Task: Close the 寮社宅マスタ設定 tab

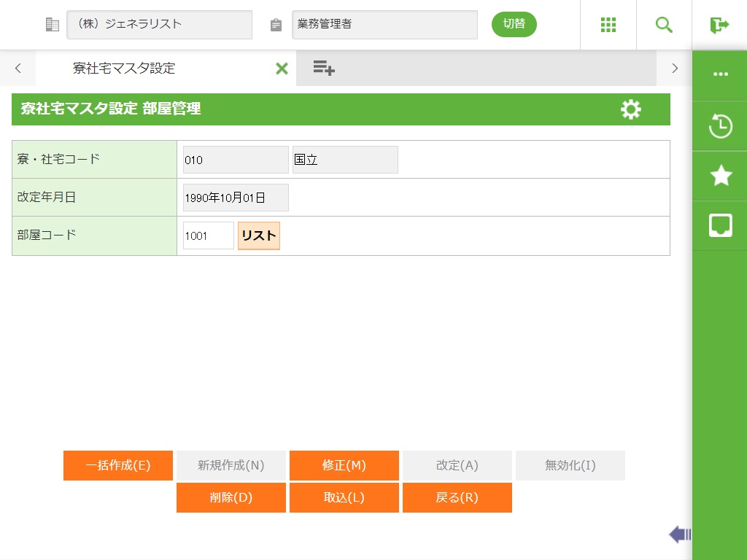Action: tap(282, 69)
